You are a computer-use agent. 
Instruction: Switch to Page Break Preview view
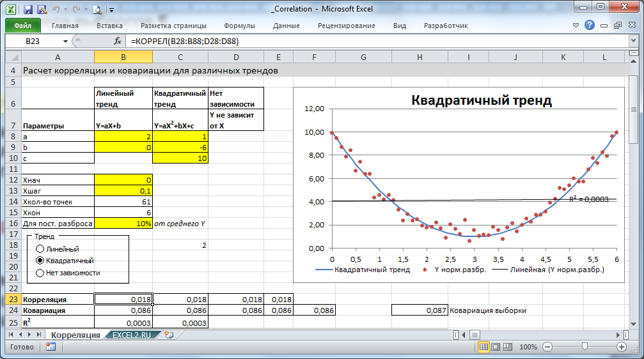click(508, 347)
